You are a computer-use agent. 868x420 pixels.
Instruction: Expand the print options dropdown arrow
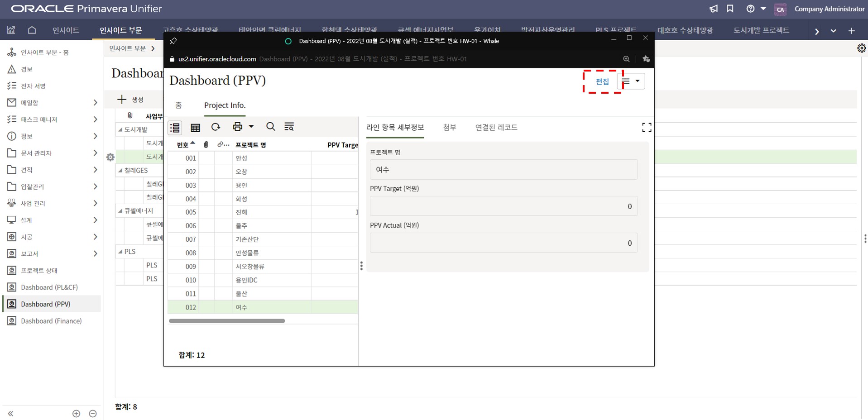click(x=251, y=127)
